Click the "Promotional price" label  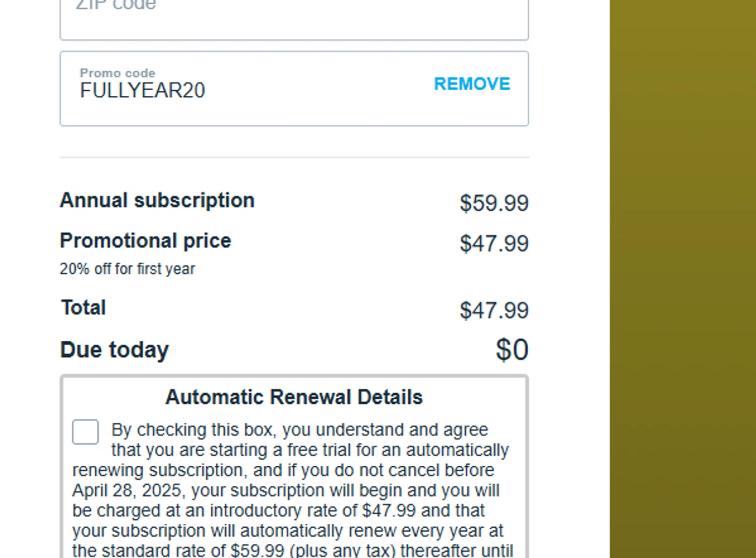pyautogui.click(x=145, y=241)
